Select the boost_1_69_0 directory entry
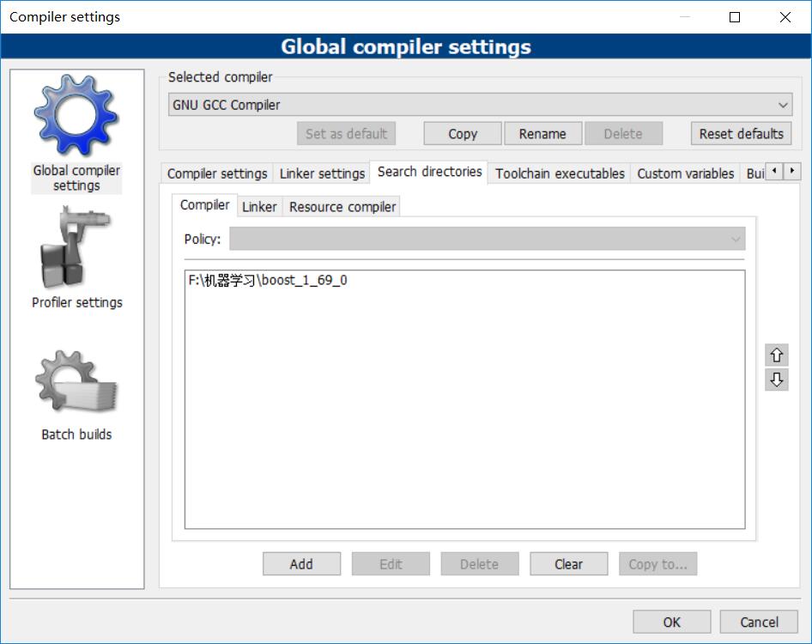Screen dimensions: 812x644 (268, 280)
